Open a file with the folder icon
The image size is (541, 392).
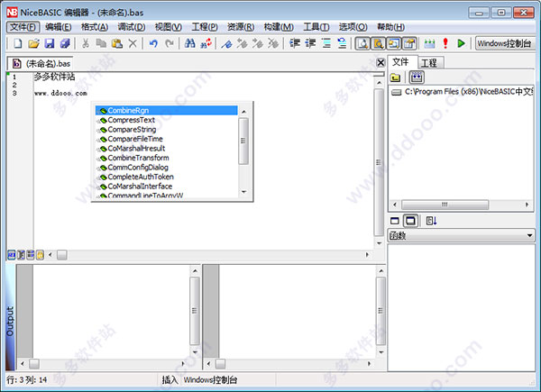[34, 43]
